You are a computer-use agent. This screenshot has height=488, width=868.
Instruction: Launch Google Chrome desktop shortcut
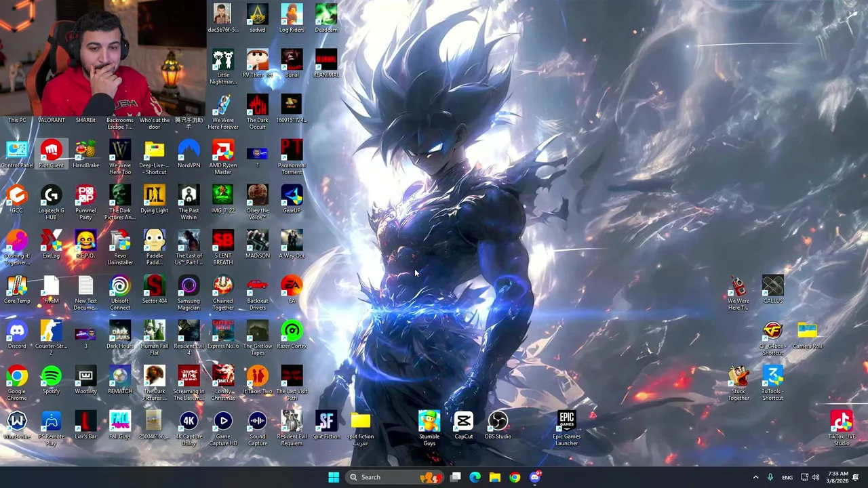(x=17, y=384)
